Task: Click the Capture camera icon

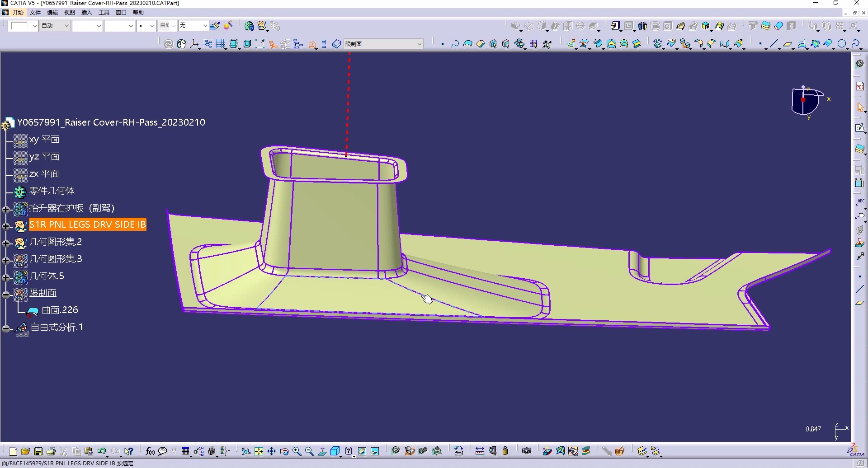Action: 526,451
